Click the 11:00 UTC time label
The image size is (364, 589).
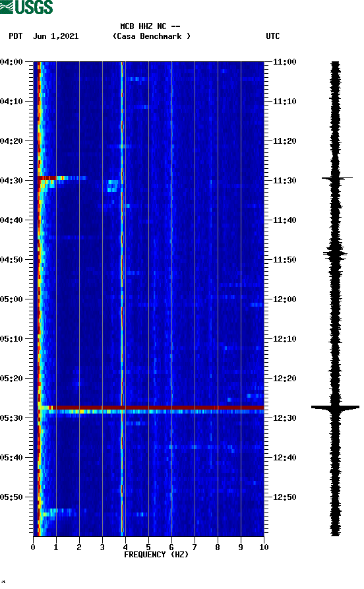(x=284, y=61)
